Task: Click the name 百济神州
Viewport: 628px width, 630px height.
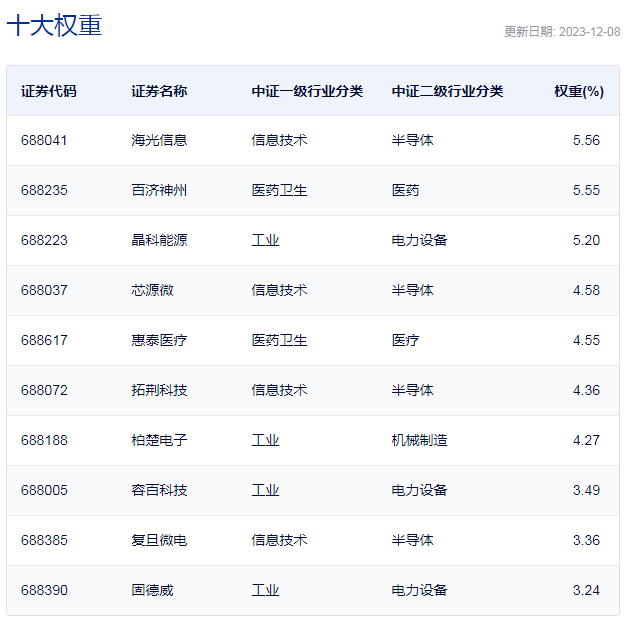Action: click(159, 190)
